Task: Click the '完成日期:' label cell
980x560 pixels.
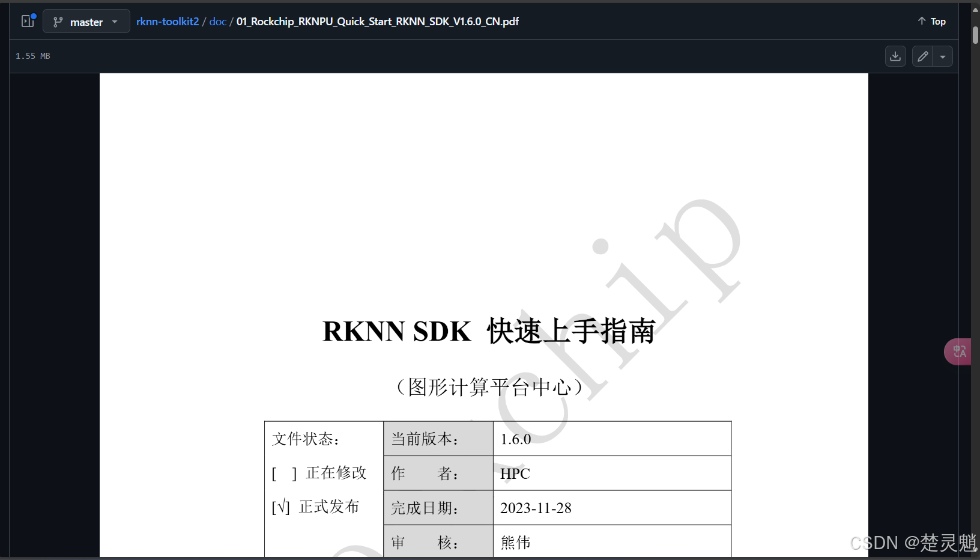Action: click(x=438, y=508)
